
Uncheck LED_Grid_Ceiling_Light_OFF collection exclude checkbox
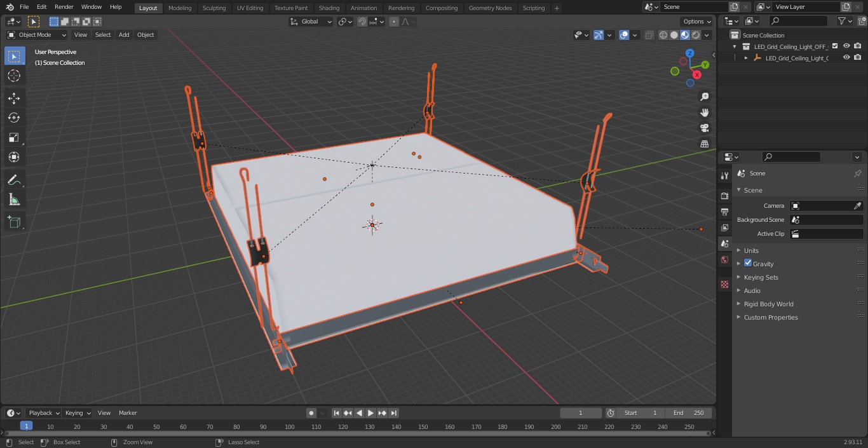835,46
